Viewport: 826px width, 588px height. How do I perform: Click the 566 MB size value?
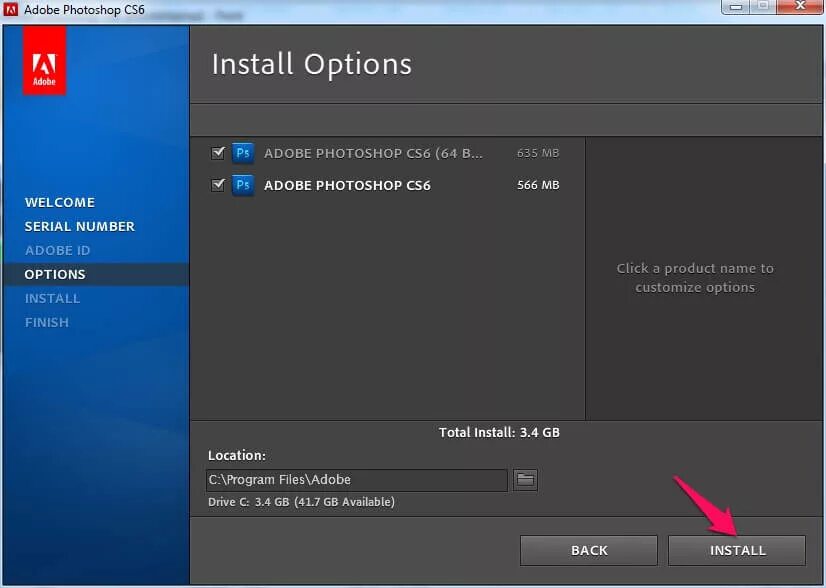[538, 185]
